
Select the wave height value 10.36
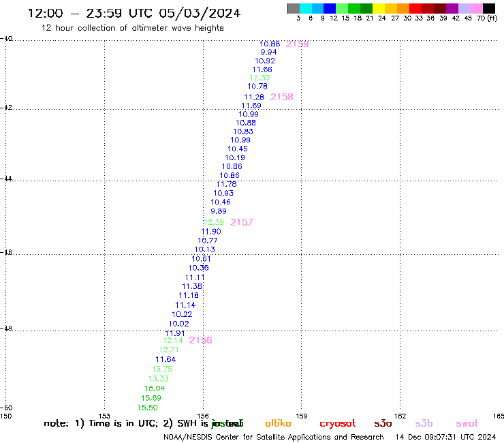[x=199, y=268]
